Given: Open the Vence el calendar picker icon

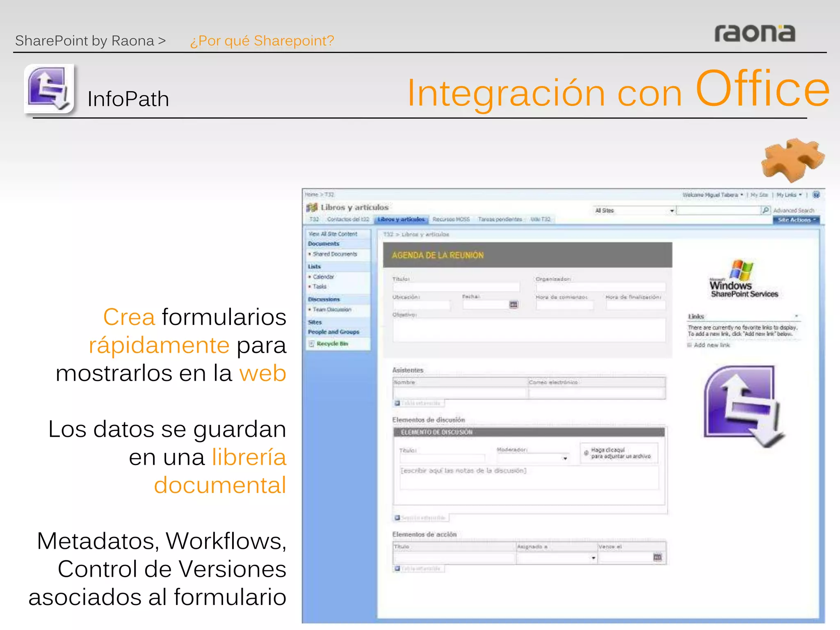Looking at the screenshot, I should click(x=657, y=557).
